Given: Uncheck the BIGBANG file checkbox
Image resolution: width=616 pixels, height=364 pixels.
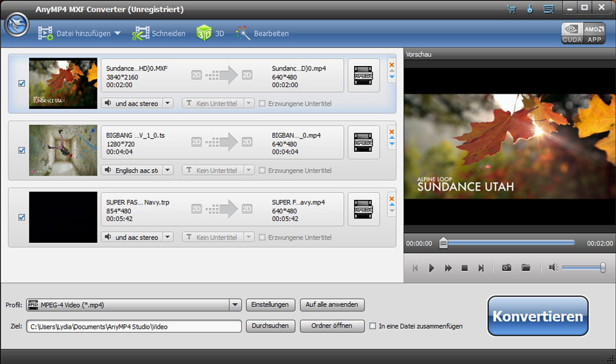Looking at the screenshot, I should click(22, 150).
